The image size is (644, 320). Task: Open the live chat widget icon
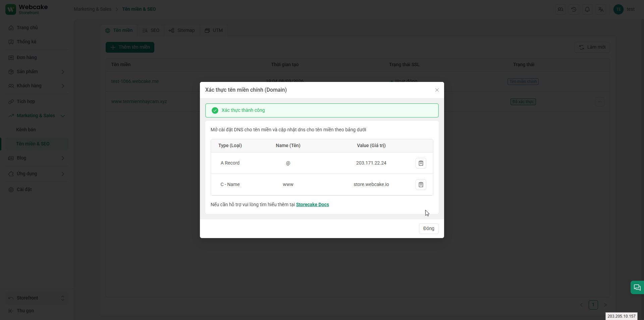(637, 287)
